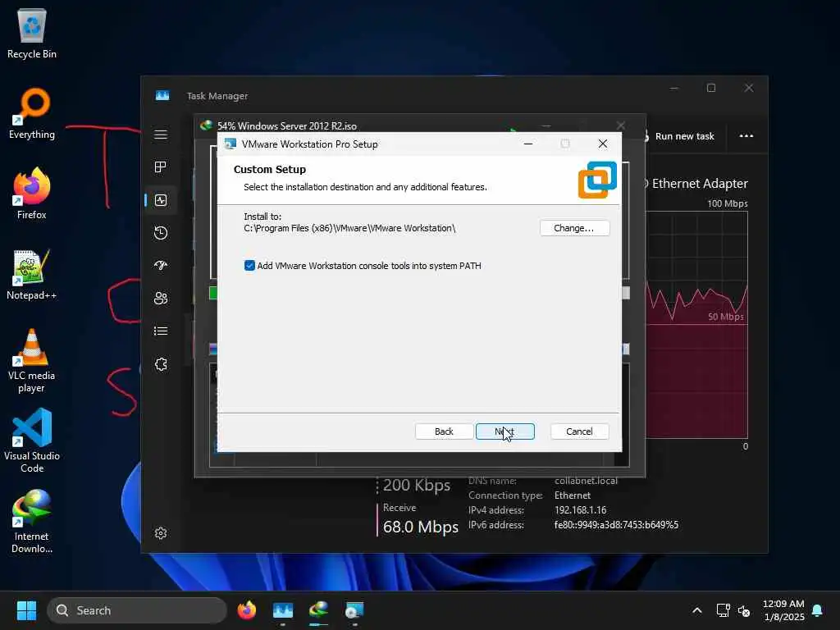Click VMware Workstation Pro Setup title icon

point(231,144)
